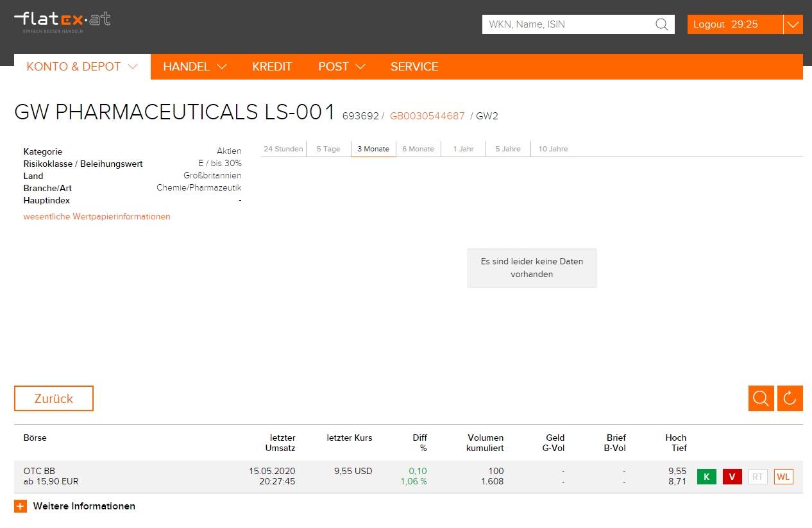Open the POST dropdown menu
The height and width of the screenshot is (528, 812).
[342, 67]
